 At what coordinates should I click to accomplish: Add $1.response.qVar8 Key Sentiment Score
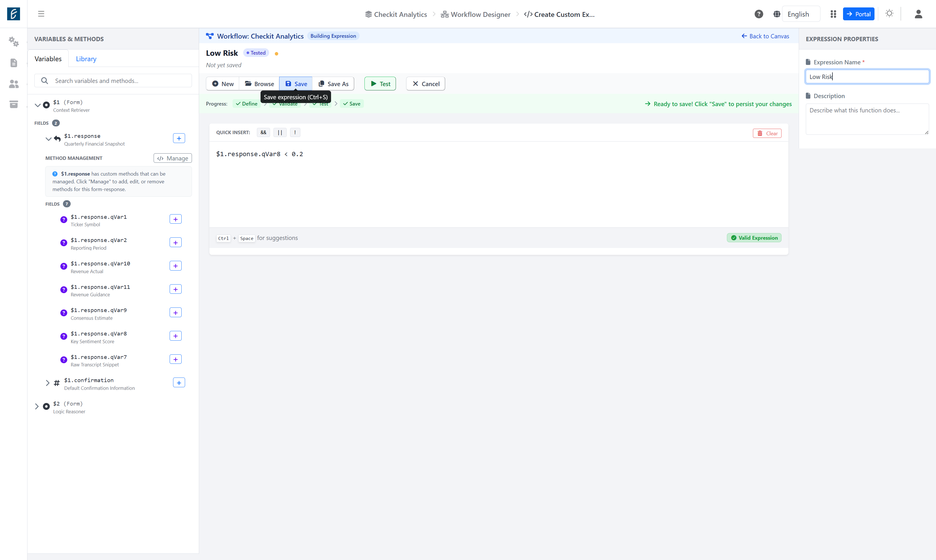pyautogui.click(x=176, y=336)
